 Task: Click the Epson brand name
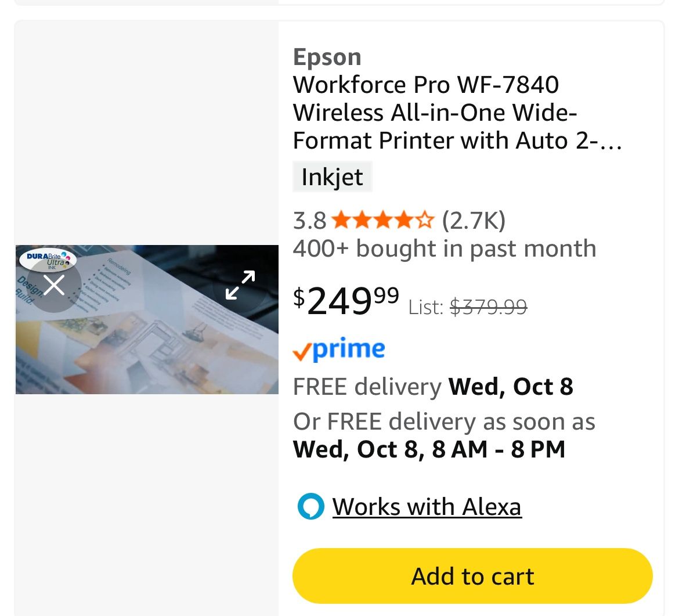pyautogui.click(x=327, y=57)
